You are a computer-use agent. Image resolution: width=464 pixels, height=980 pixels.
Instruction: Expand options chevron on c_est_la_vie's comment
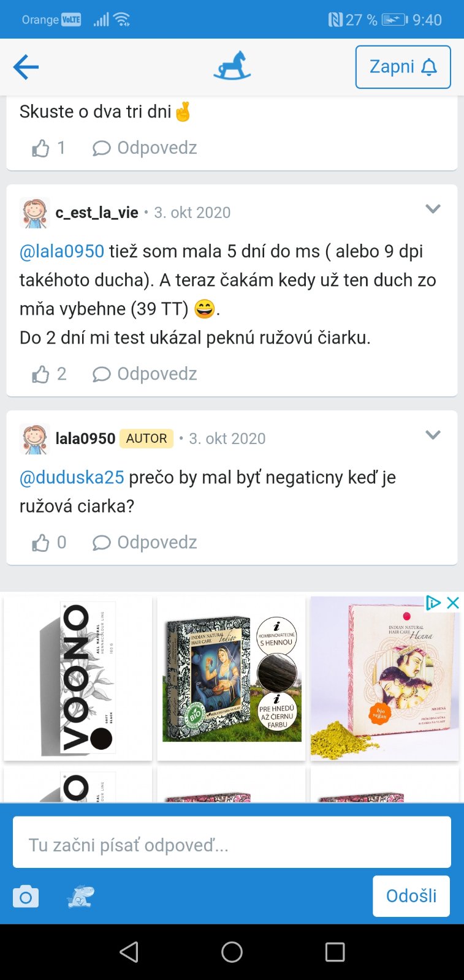[x=433, y=209]
